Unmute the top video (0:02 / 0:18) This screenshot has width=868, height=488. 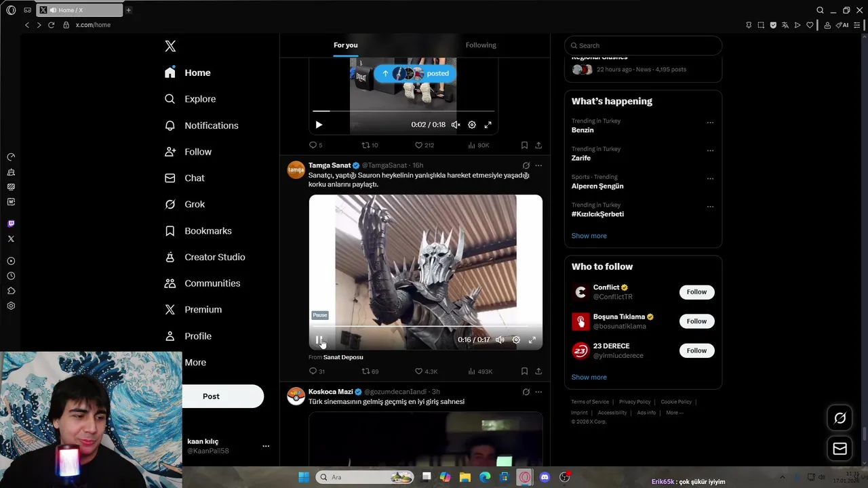(456, 125)
